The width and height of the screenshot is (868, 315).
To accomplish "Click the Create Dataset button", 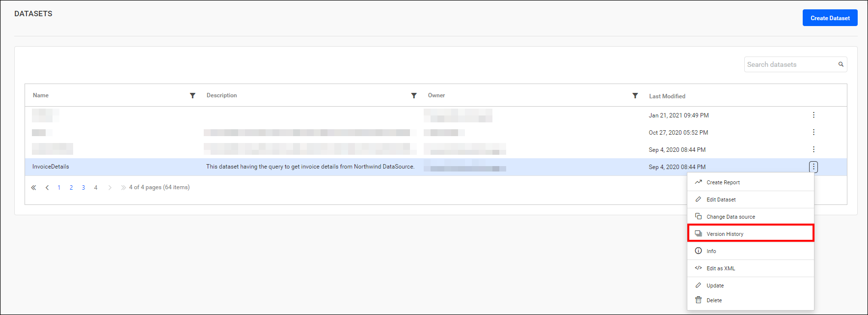I will (x=830, y=18).
